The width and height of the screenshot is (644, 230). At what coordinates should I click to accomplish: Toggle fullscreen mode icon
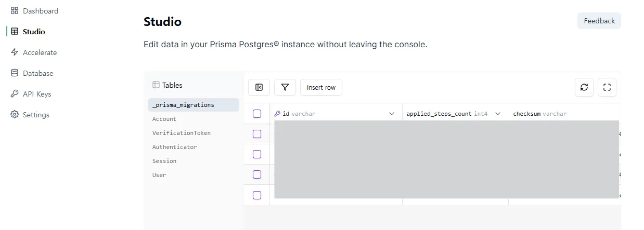point(607,87)
